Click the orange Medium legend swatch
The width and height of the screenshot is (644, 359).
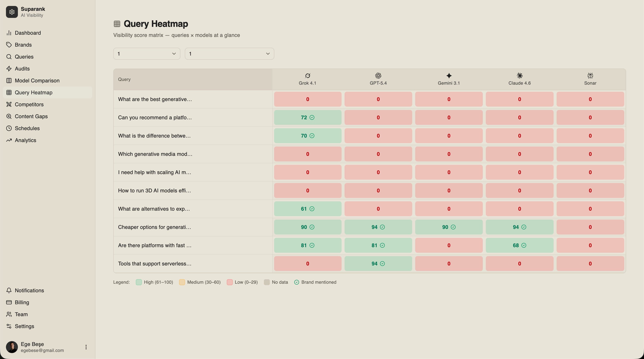click(x=182, y=282)
